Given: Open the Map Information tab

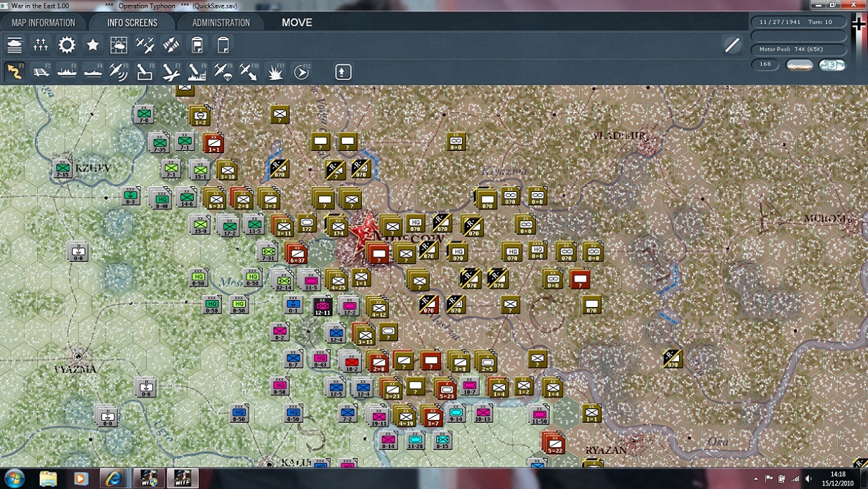Looking at the screenshot, I should tap(43, 22).
